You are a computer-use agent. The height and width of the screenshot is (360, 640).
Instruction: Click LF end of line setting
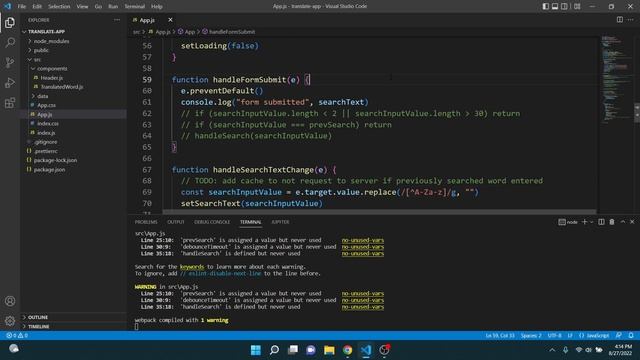pos(570,336)
